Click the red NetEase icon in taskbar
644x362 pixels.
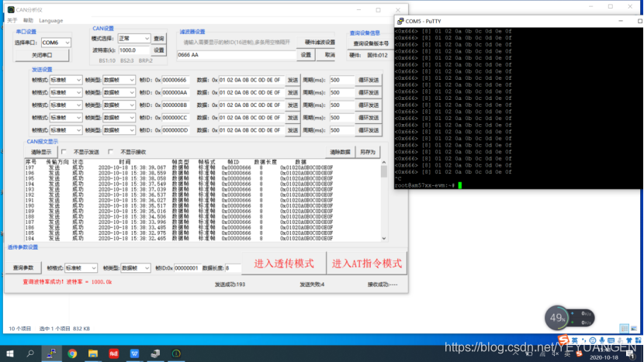(114, 353)
